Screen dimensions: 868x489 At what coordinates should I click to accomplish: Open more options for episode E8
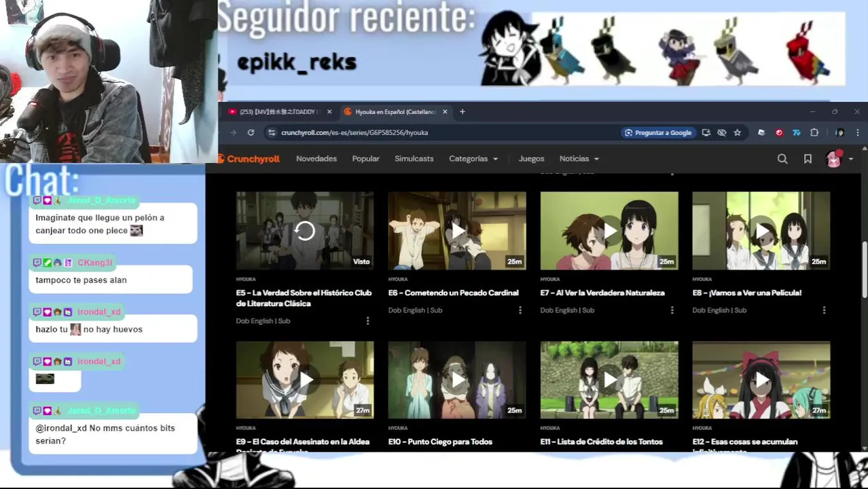tap(824, 310)
